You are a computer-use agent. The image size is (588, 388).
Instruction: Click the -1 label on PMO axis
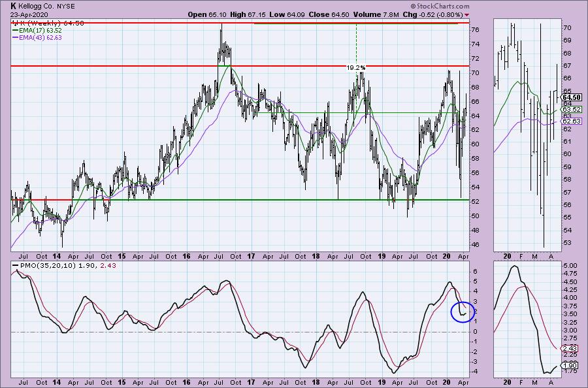pyautogui.click(x=476, y=342)
